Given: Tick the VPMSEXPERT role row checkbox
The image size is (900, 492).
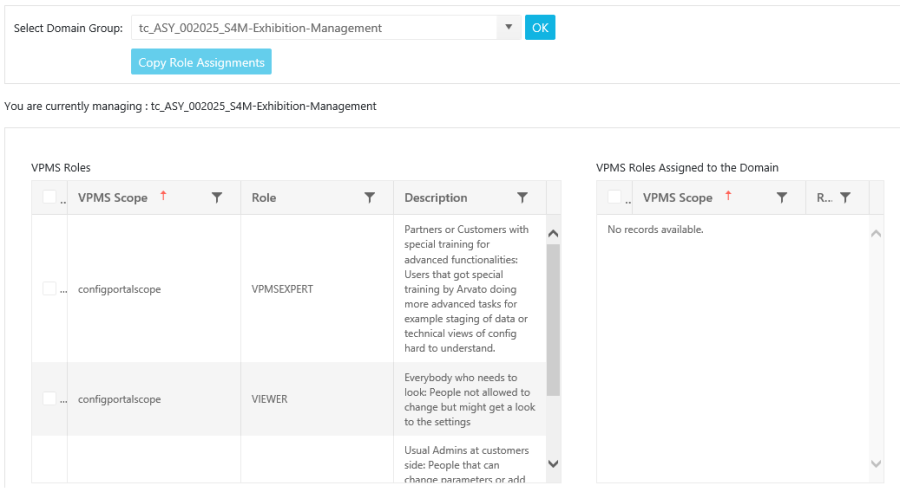Looking at the screenshot, I should click(50, 289).
